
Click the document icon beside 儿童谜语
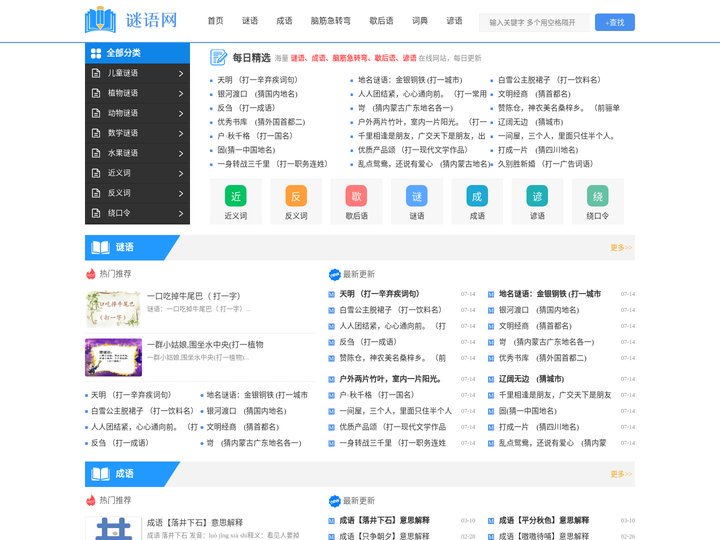tap(96, 73)
